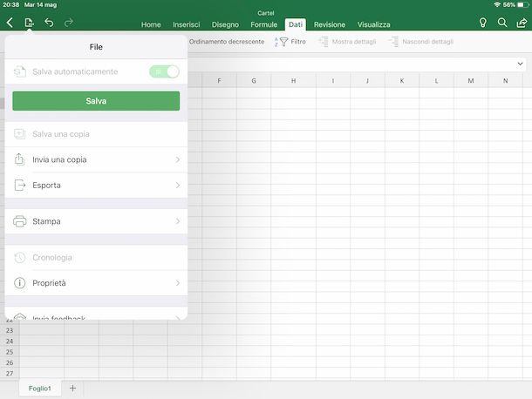Viewport: 532px width, 399px height.
Task: Select column K header
Action: tap(402, 81)
